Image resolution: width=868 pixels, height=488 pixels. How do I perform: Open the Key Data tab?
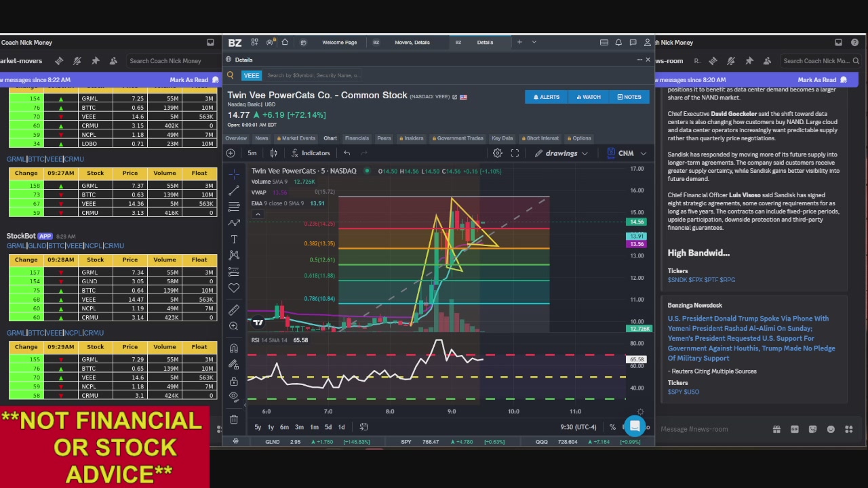pyautogui.click(x=502, y=138)
